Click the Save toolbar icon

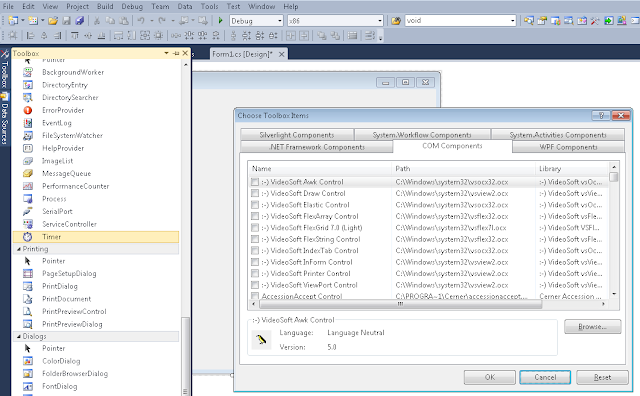tap(66, 20)
